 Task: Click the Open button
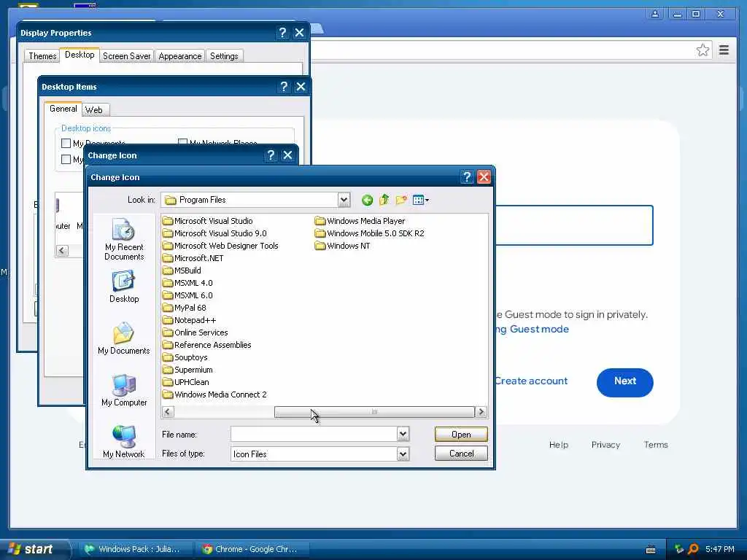coord(461,435)
